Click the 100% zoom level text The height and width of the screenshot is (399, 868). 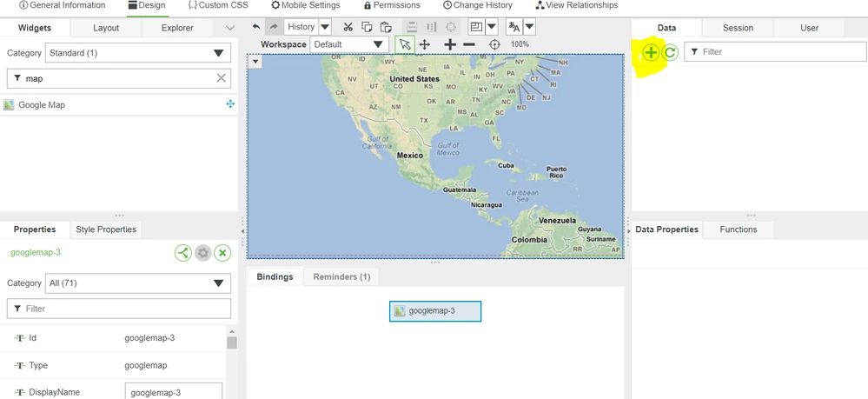pyautogui.click(x=520, y=44)
